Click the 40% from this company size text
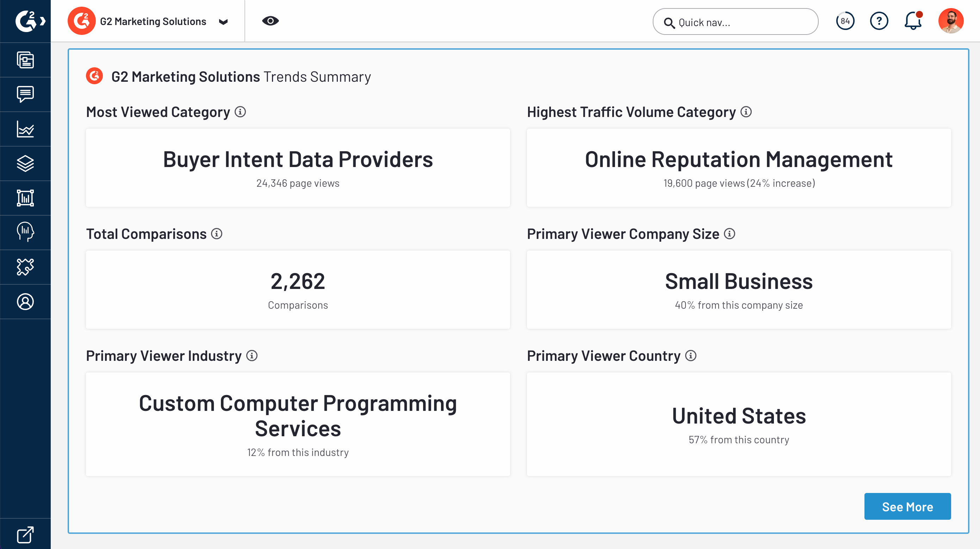This screenshot has height=549, width=980. point(739,305)
